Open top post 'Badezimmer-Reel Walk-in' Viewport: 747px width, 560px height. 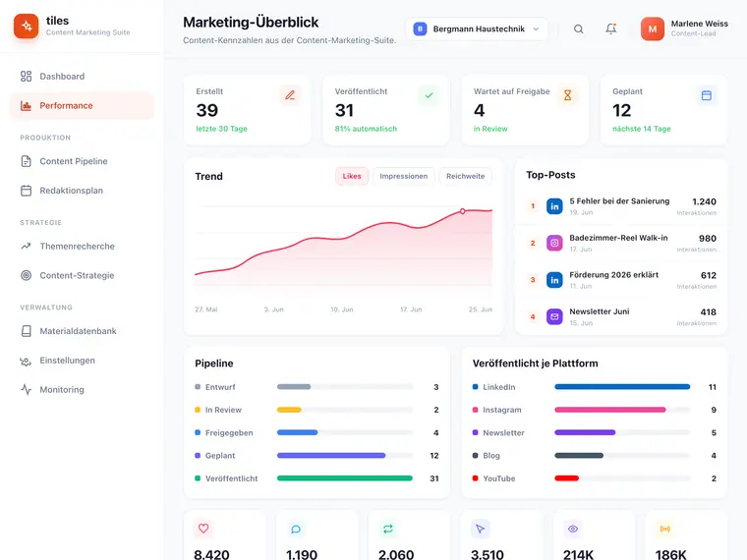pyautogui.click(x=621, y=243)
